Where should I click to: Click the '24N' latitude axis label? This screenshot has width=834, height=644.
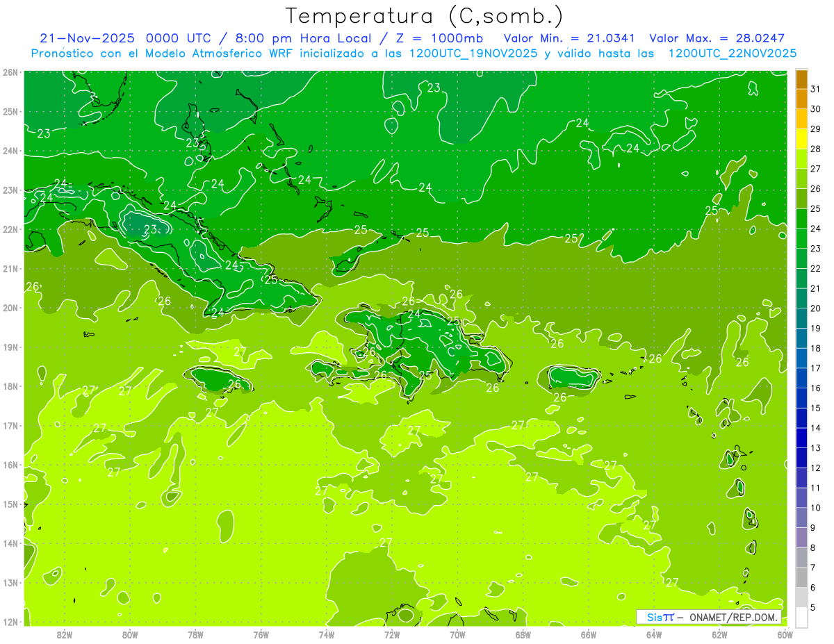[x=10, y=151]
